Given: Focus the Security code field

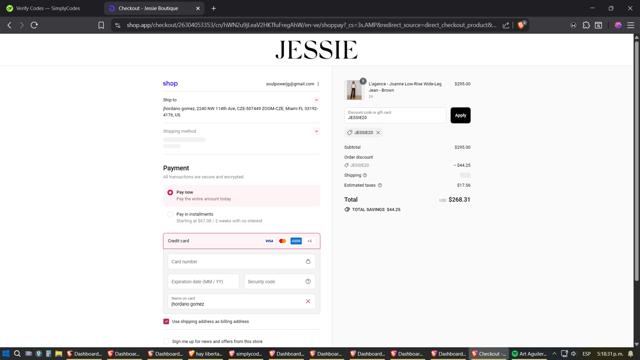Looking at the screenshot, I should click(x=280, y=282).
